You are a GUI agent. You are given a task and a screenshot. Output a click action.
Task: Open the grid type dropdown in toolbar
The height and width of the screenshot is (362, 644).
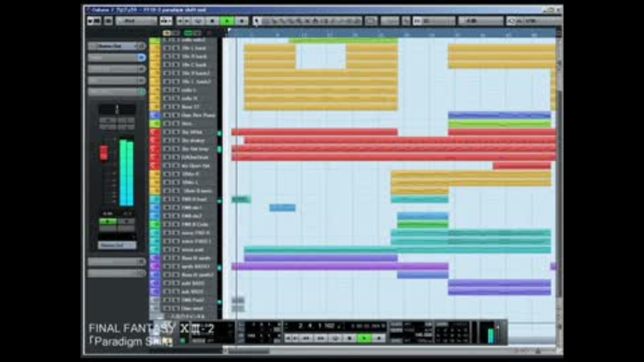480,21
